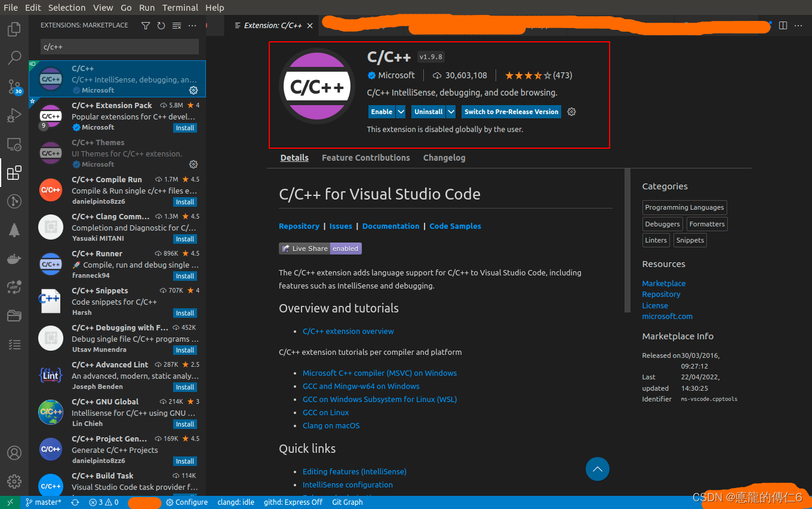Open remote window indicator in status bar
The image size is (812, 509).
(x=10, y=502)
